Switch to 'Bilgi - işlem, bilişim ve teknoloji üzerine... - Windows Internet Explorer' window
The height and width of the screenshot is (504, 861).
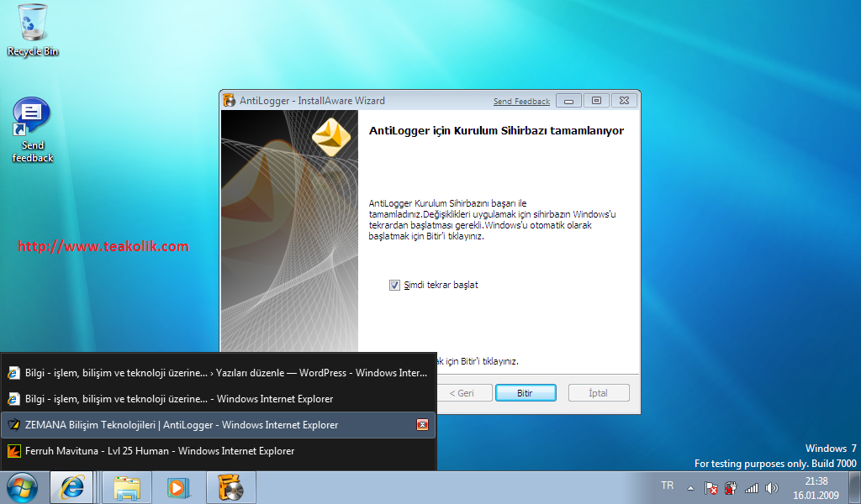[219, 399]
